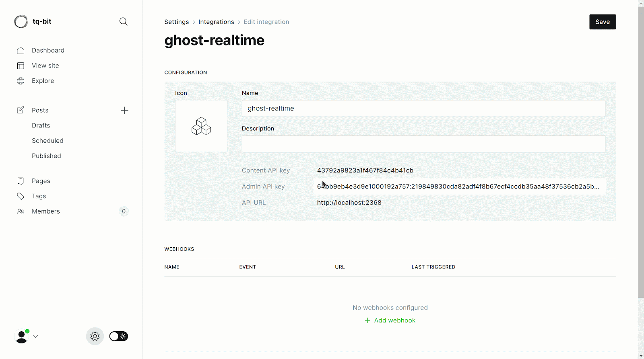Screen dimensions: 644x359
Task: Go to Drafts in sidebar
Action: coord(41,125)
